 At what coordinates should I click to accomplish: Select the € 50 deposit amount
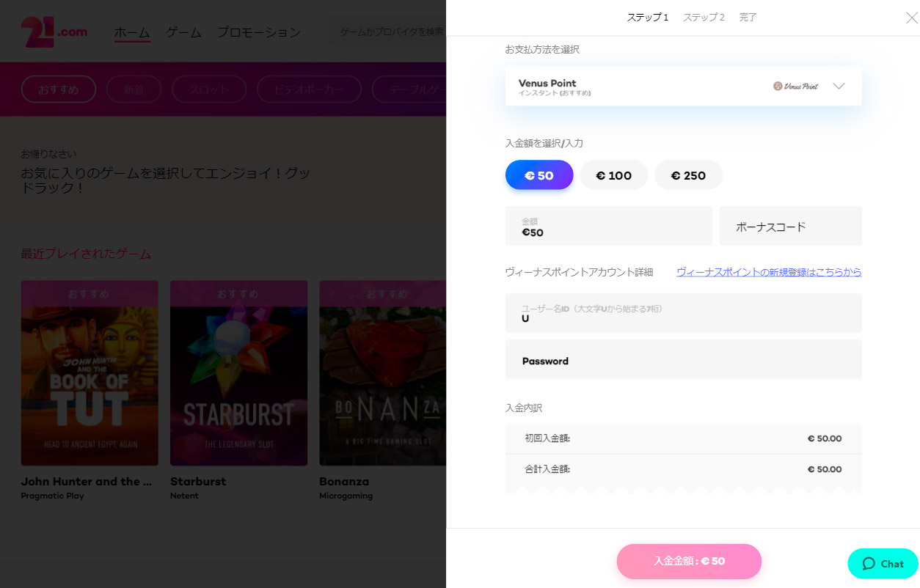(x=539, y=175)
